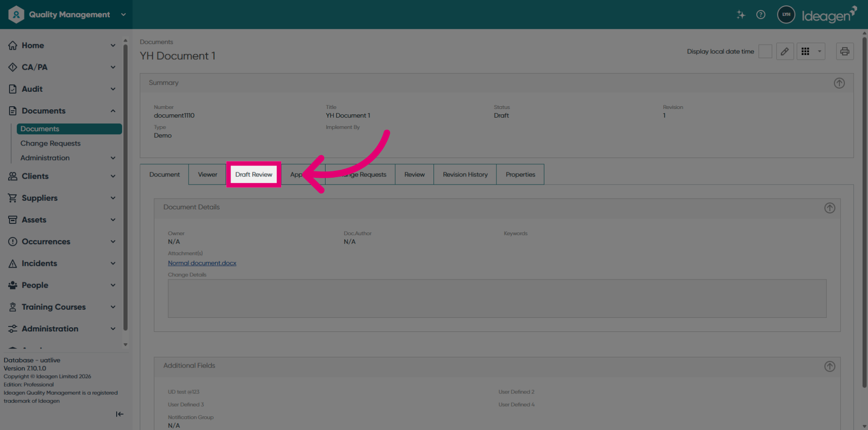This screenshot has width=868, height=430.
Task: Select Change Requests in sidebar
Action: point(50,143)
